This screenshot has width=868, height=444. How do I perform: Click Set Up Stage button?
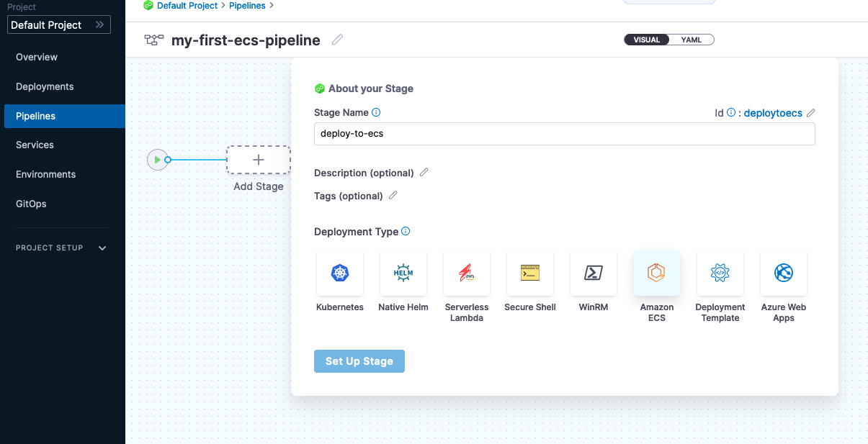pos(359,361)
